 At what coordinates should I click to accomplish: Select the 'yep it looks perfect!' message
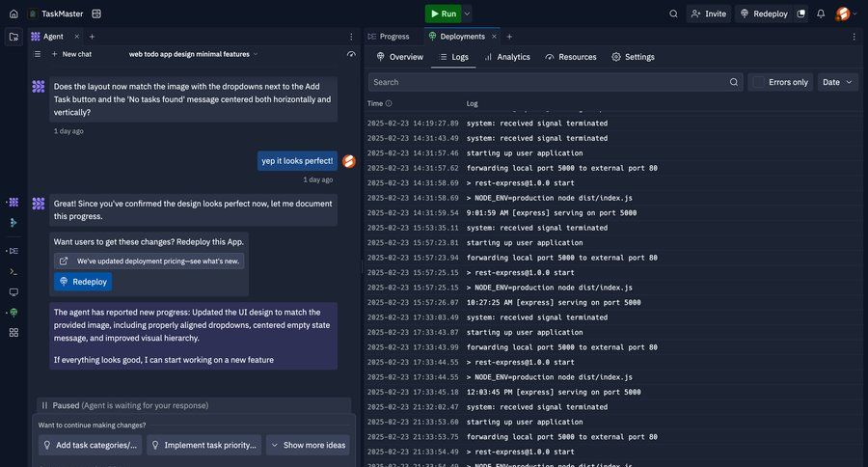click(x=297, y=161)
